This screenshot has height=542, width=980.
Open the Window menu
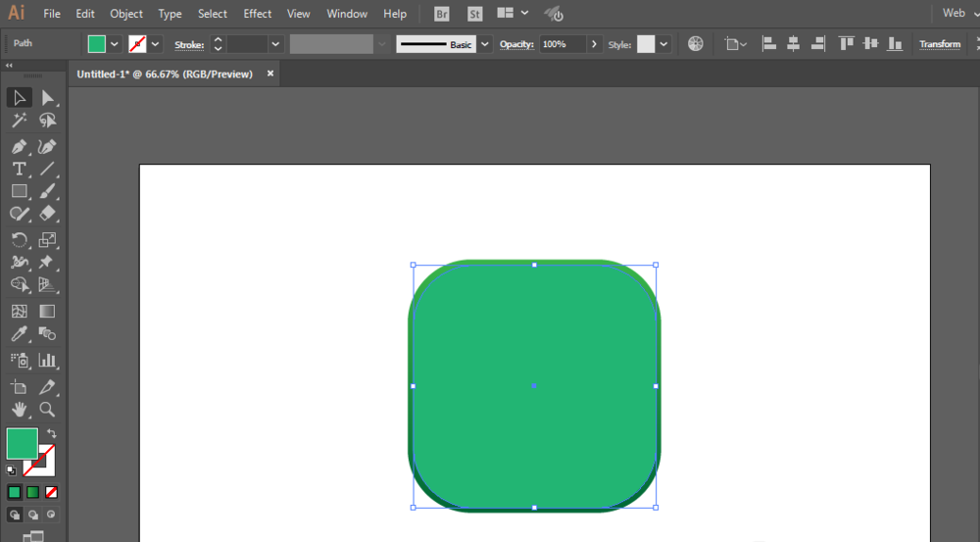tap(347, 14)
